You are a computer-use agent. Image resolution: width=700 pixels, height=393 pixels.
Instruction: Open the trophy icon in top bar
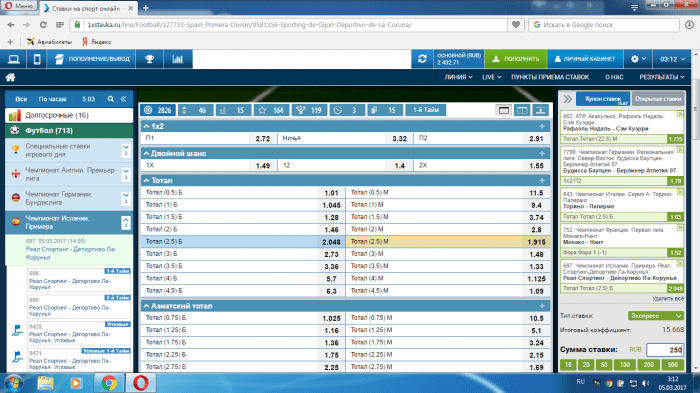pyautogui.click(x=150, y=59)
